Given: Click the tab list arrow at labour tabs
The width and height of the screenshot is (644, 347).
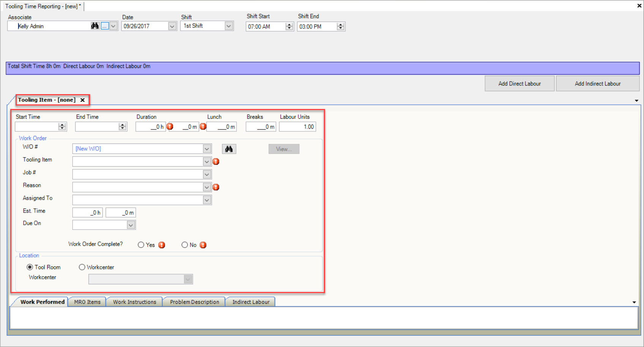Looking at the screenshot, I should 636,101.
